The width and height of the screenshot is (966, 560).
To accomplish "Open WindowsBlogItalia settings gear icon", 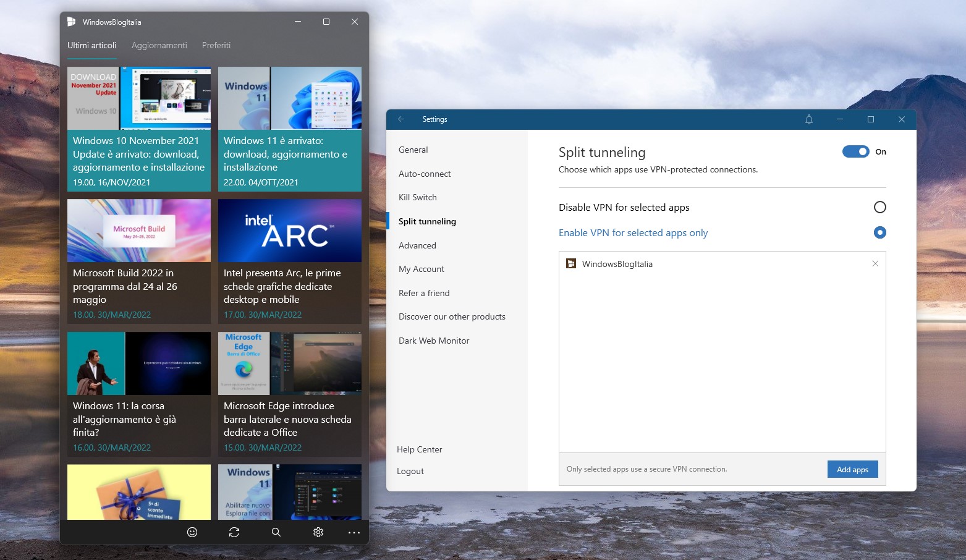I will tap(318, 532).
